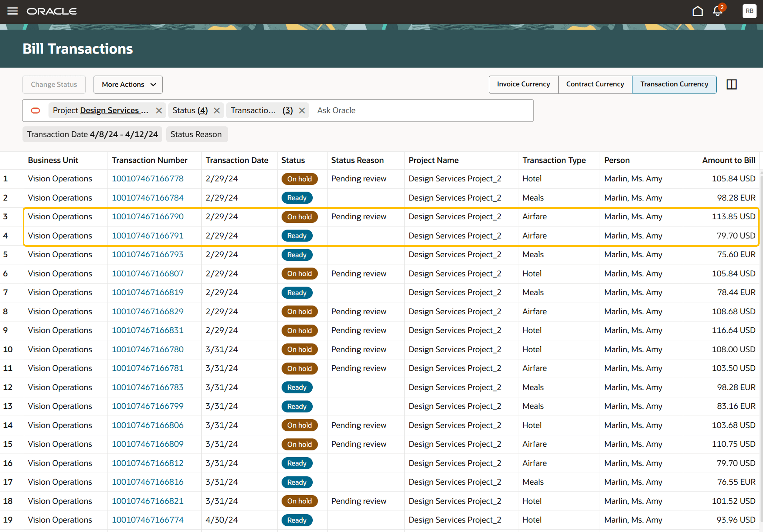Viewport: 763px width, 532px height.
Task: Go to the Home icon
Action: (x=697, y=11)
